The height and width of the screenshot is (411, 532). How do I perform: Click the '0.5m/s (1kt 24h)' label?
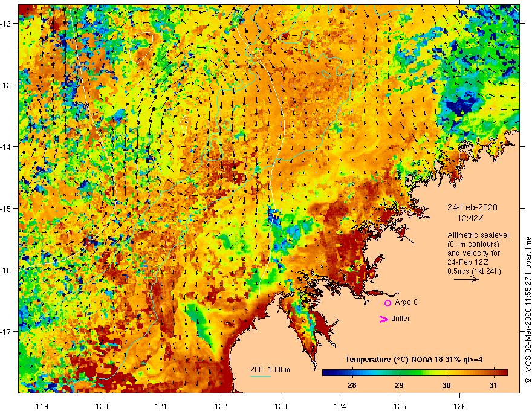click(474, 271)
